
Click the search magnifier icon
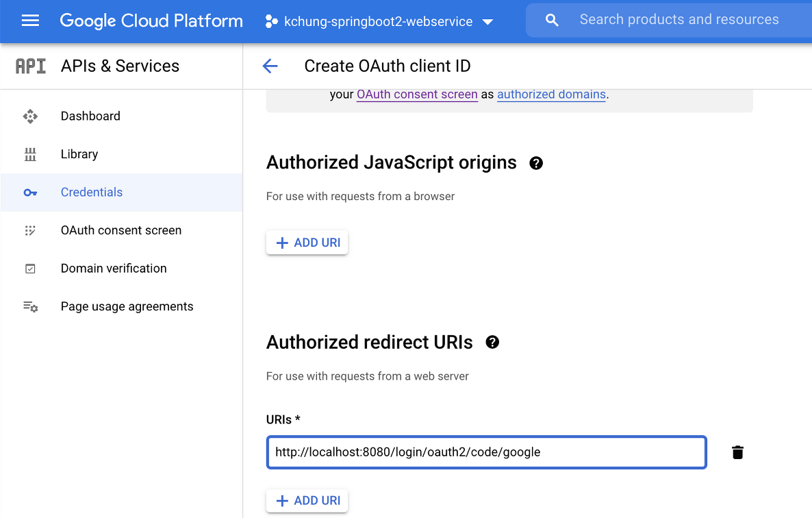pos(552,21)
